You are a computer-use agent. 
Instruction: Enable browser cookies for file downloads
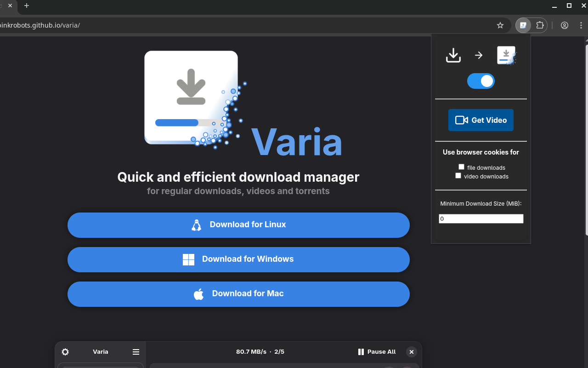tap(462, 167)
